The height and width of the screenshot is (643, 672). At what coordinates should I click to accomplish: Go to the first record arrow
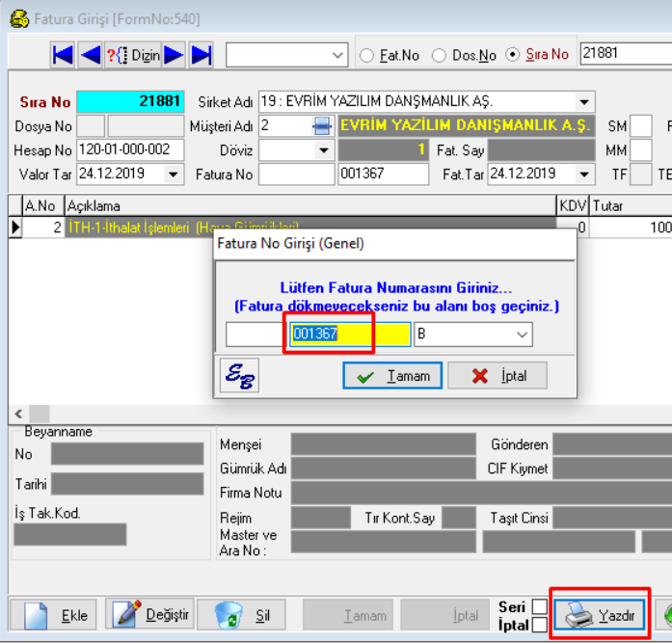tap(63, 55)
